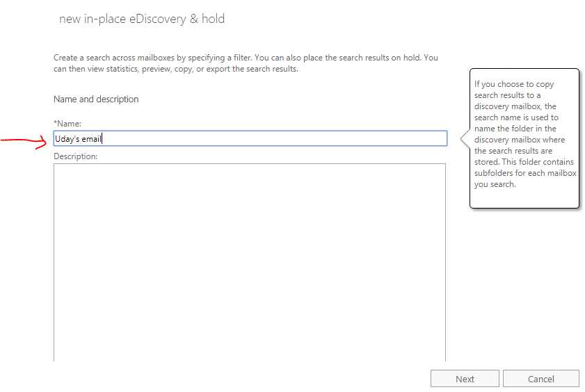Click the '*Name:' field label
Image resolution: width=585 pixels, height=392 pixels.
click(x=67, y=123)
